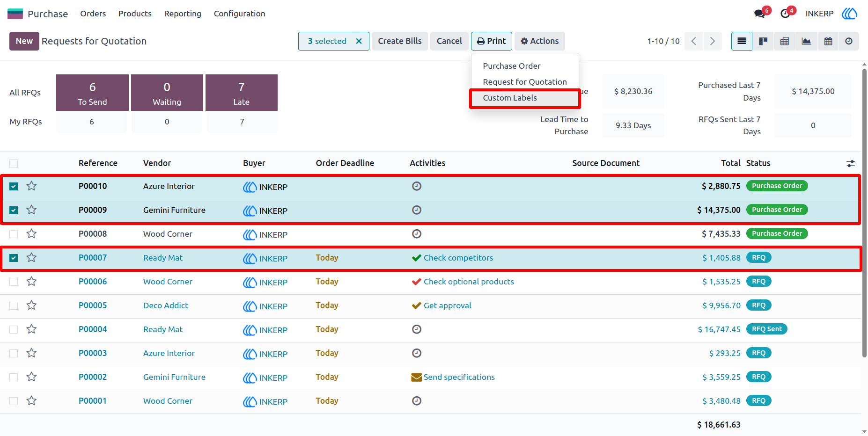Open optional columns adjust icon
This screenshot has height=436, width=868.
[x=851, y=163]
